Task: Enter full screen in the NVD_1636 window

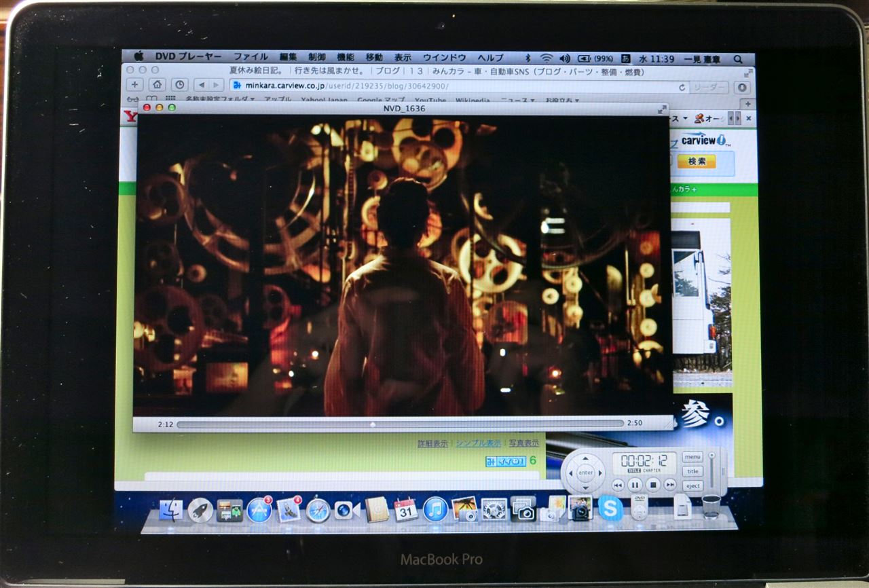Action: 661,108
